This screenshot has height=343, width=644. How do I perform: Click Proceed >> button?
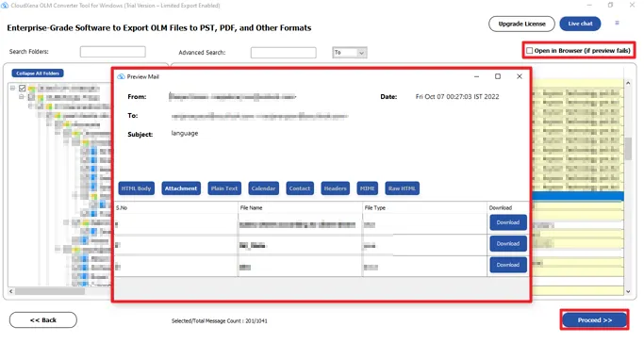594,320
